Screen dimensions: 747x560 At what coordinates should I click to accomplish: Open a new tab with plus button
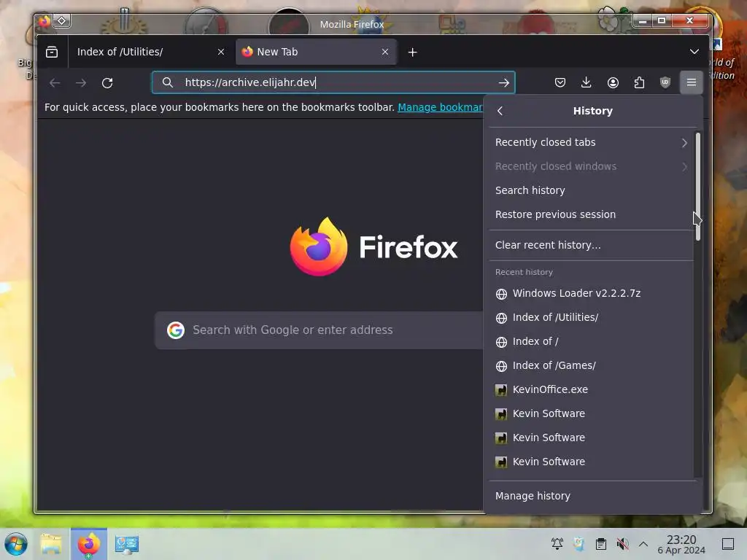pyautogui.click(x=413, y=52)
